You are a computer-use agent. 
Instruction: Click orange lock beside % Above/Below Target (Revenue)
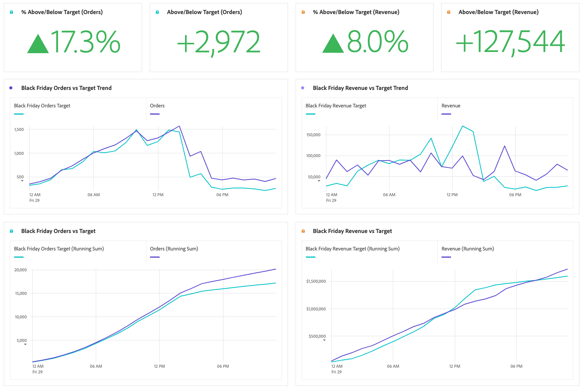(x=303, y=12)
